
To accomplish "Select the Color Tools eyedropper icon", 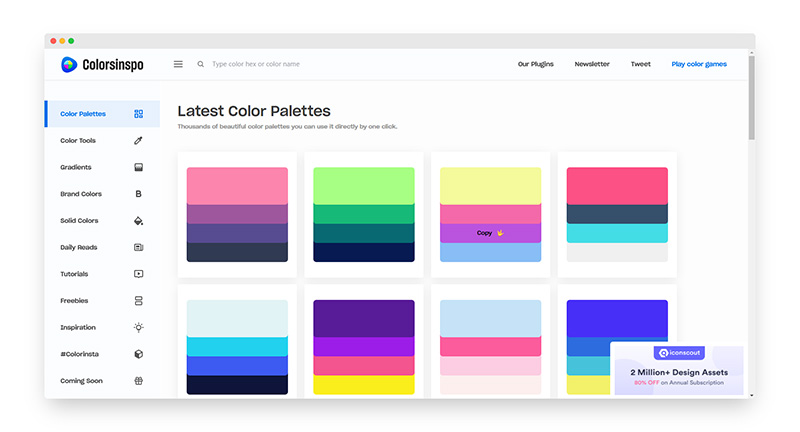I will 138,141.
